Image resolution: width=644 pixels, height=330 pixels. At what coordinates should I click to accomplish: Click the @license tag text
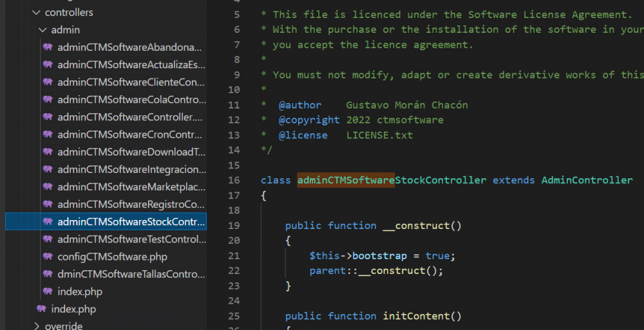pyautogui.click(x=303, y=135)
